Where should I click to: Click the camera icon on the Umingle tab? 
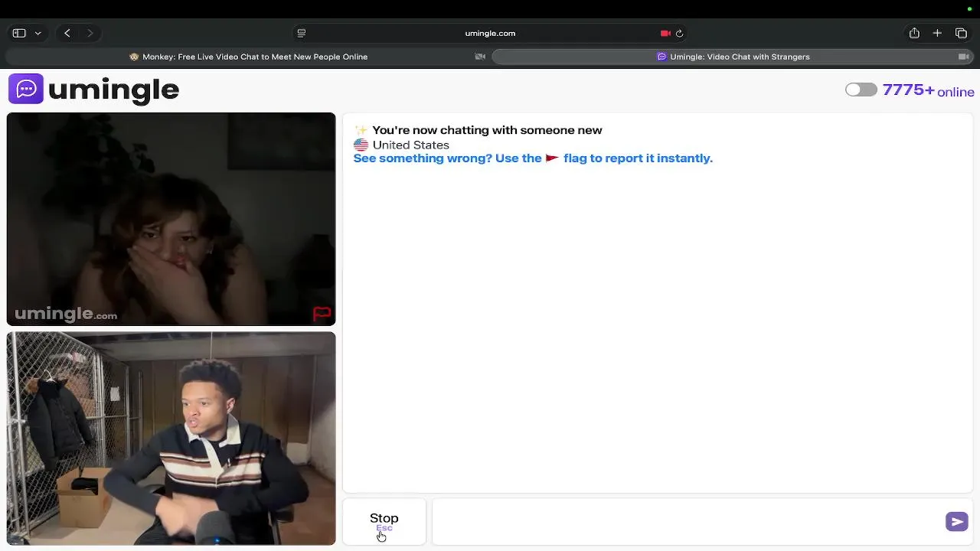coord(964,57)
